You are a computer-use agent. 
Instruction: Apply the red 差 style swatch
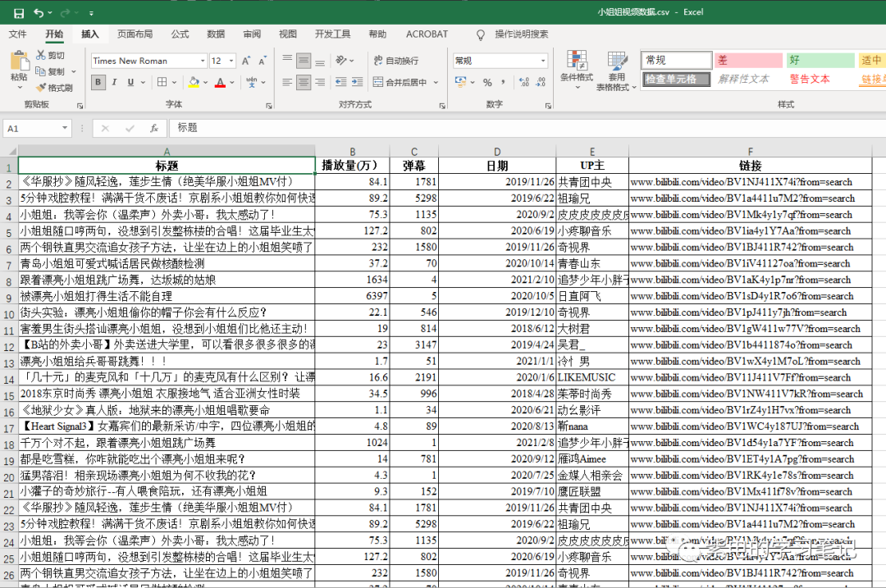pos(747,60)
